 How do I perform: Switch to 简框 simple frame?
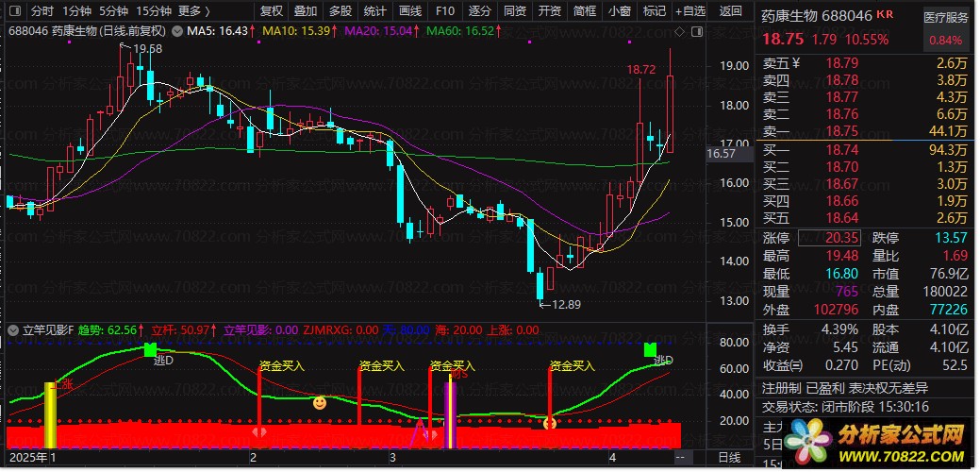pos(585,11)
